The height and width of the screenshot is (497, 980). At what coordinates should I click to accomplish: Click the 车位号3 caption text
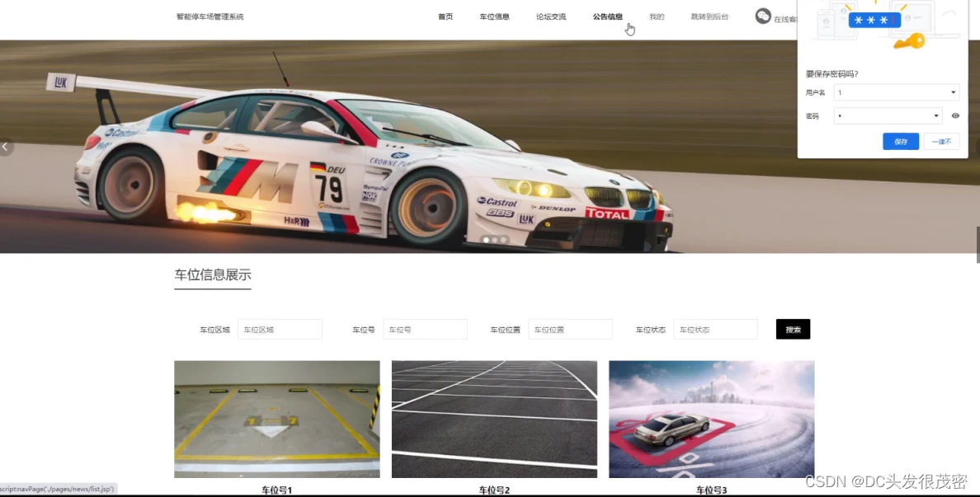click(711, 490)
